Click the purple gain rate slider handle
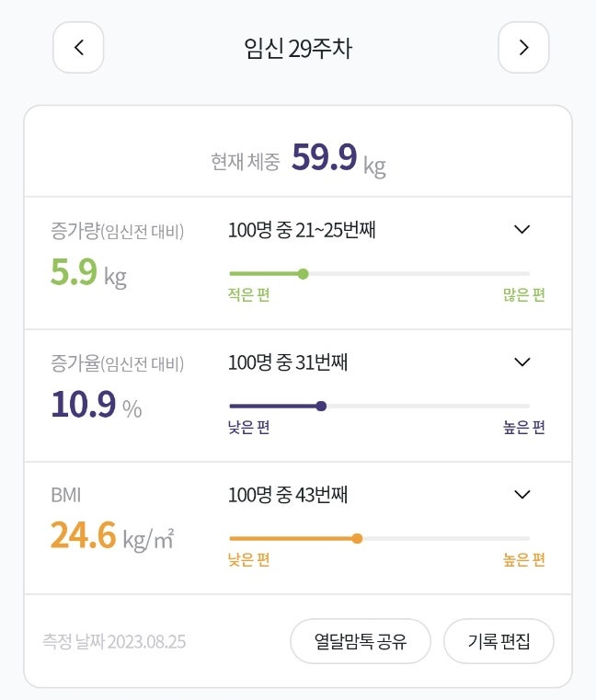Screen dimensions: 596x700 [321, 406]
